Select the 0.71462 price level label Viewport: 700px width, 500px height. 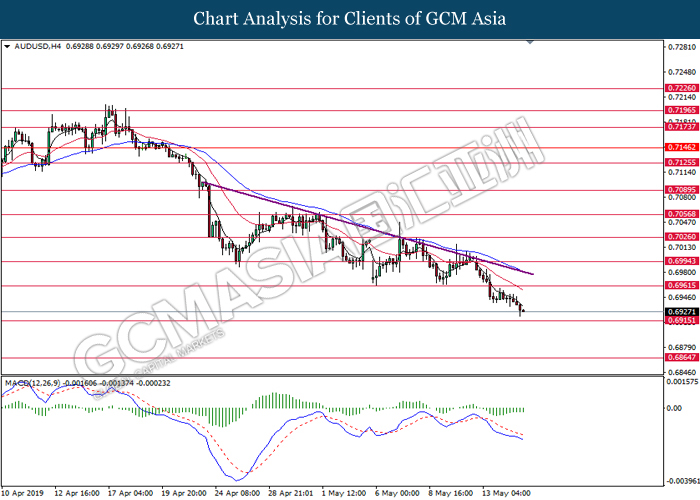682,147
